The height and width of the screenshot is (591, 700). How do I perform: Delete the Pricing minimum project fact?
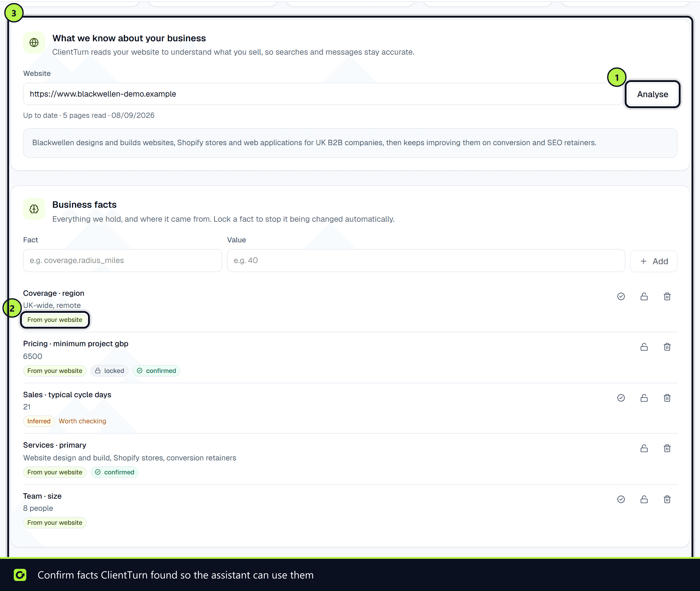[667, 347]
